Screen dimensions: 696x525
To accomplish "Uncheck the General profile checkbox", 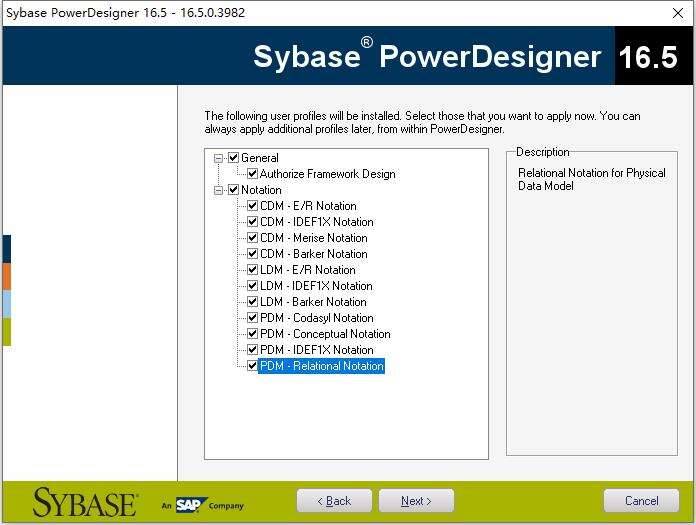I will (234, 158).
